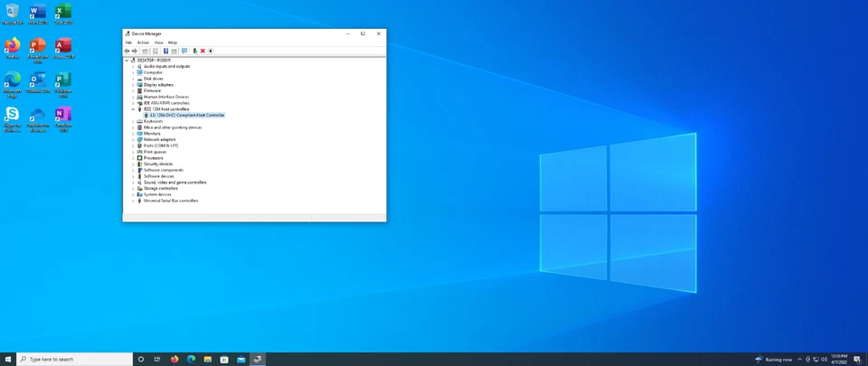Screen dimensions: 868x366
Task: Select the Print queues tree row
Action: coord(152,152)
